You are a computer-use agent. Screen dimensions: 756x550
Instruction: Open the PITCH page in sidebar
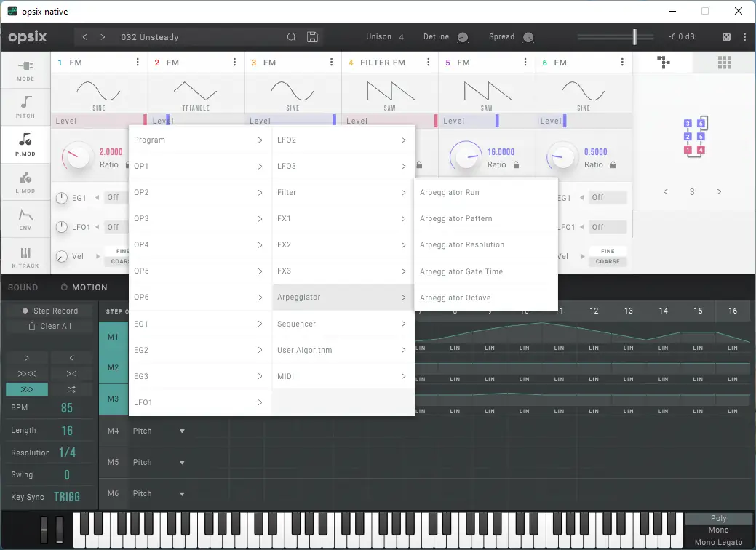coord(25,107)
